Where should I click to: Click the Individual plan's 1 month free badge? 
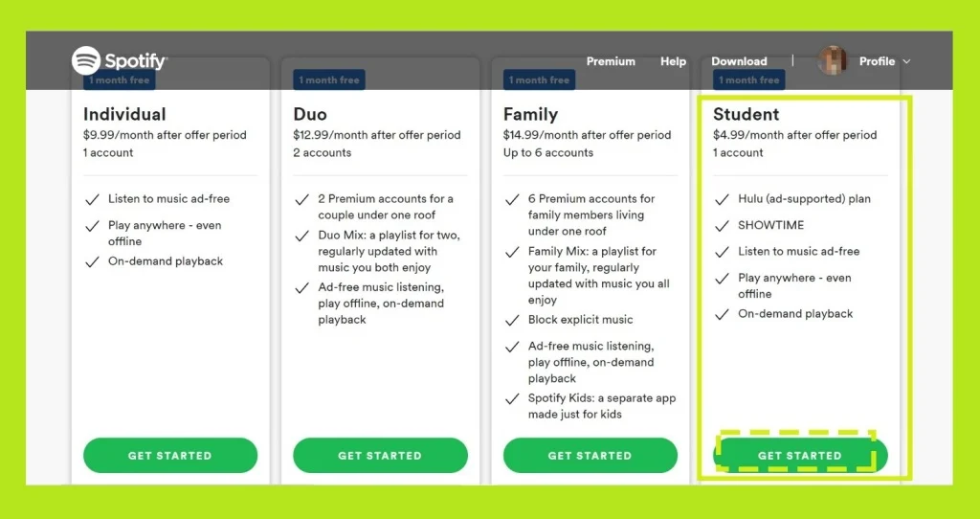120,80
